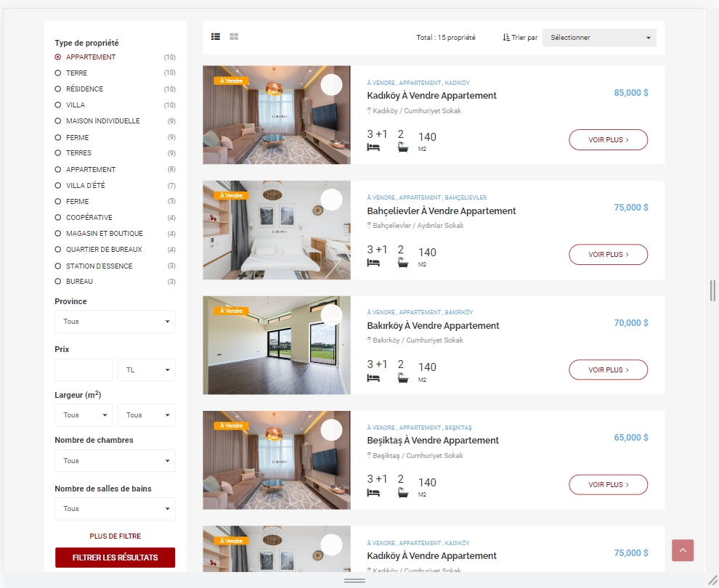Click VOIR PLUS for the 85,000 $ listing
The width and height of the screenshot is (719, 588).
[608, 140]
